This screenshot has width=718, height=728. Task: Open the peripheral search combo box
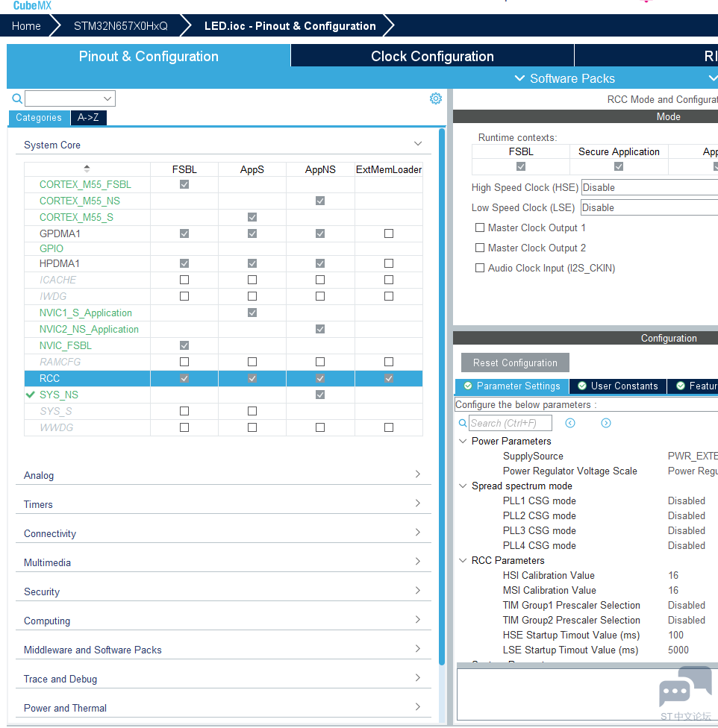(x=70, y=98)
